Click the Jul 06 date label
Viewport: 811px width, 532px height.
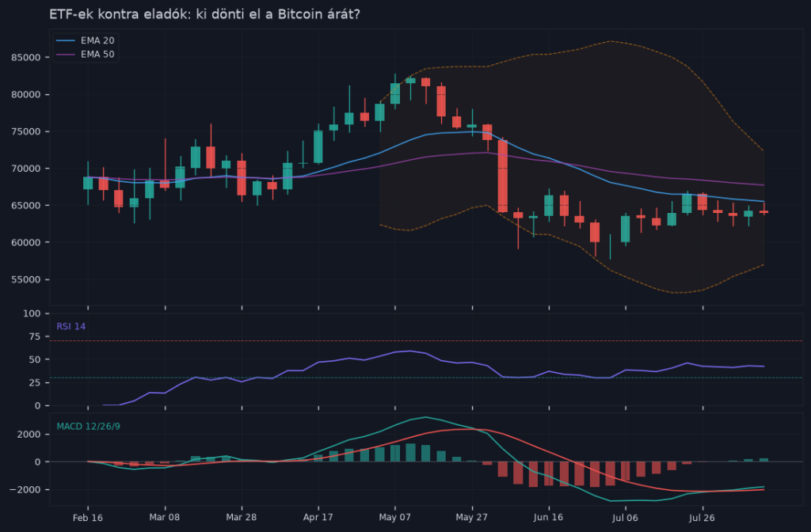[x=626, y=518]
